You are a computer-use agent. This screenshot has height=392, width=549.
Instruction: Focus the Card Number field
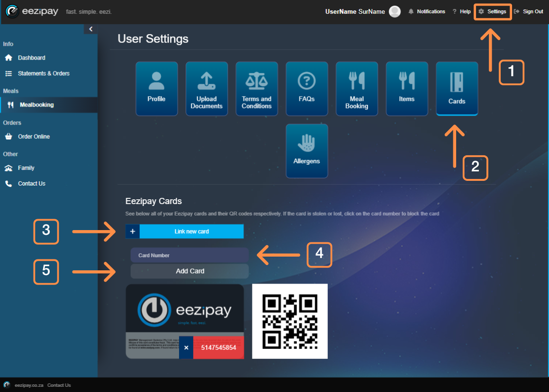coord(189,255)
